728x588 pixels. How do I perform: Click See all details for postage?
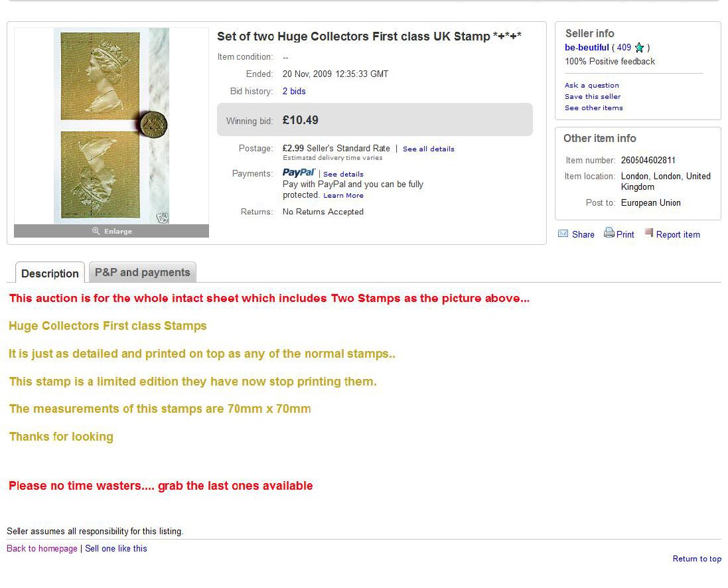pyautogui.click(x=428, y=149)
